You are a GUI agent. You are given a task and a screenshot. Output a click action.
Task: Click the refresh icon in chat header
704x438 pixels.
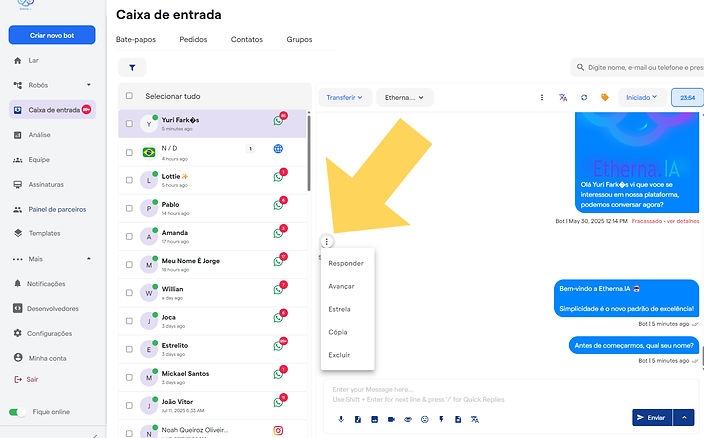tap(584, 97)
